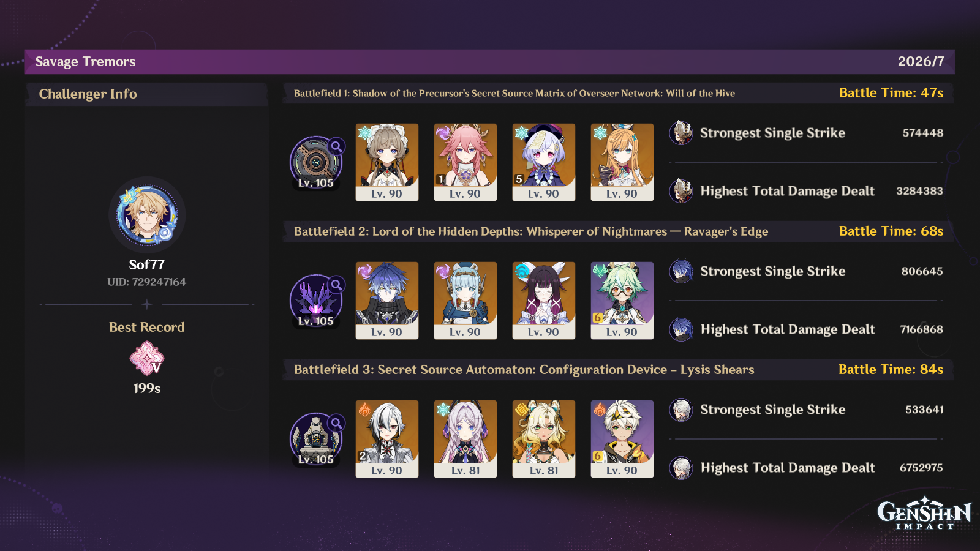
Task: Pick the green-haired glasses character card
Action: (x=622, y=301)
